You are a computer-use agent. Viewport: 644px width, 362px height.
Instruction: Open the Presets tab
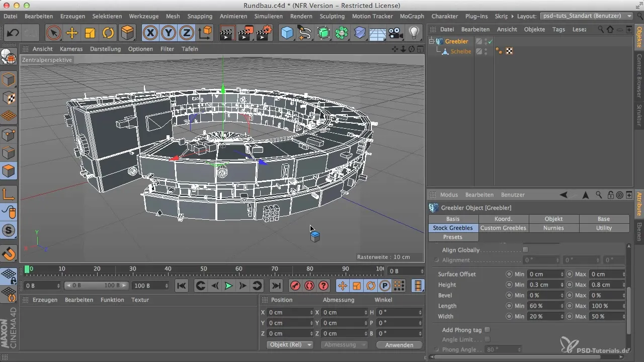[453, 237]
